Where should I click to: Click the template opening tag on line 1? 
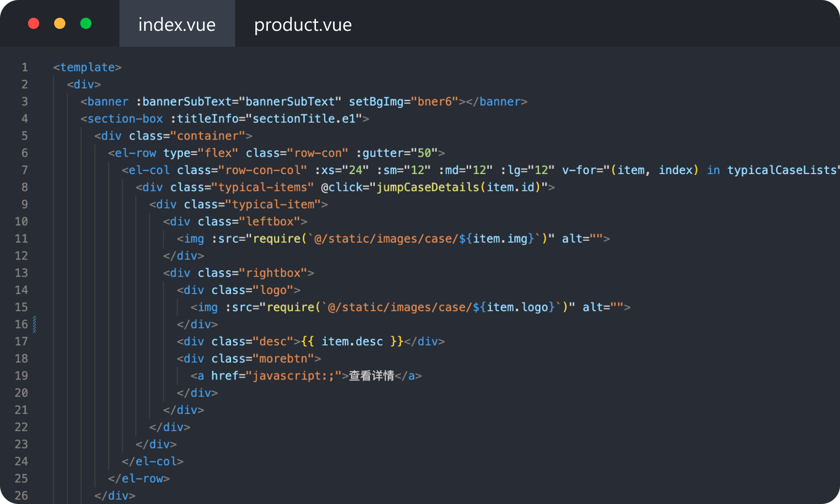[x=87, y=67]
